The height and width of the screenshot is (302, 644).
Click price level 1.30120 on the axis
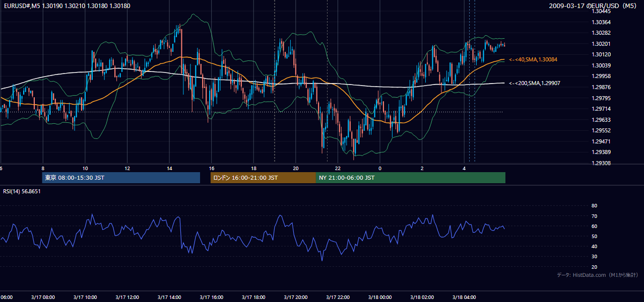tap(602, 54)
